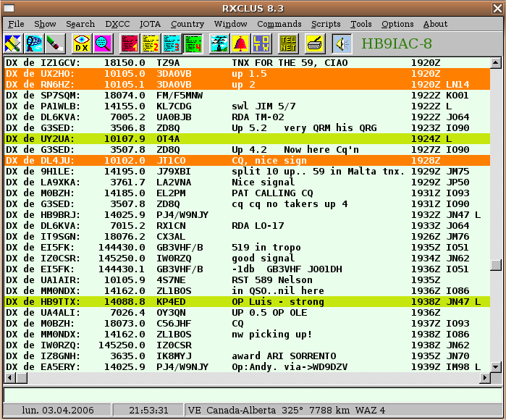Image resolution: width=506 pixels, height=420 pixels.
Task: Select the spot for callsign TZ9A
Action: click(247, 62)
